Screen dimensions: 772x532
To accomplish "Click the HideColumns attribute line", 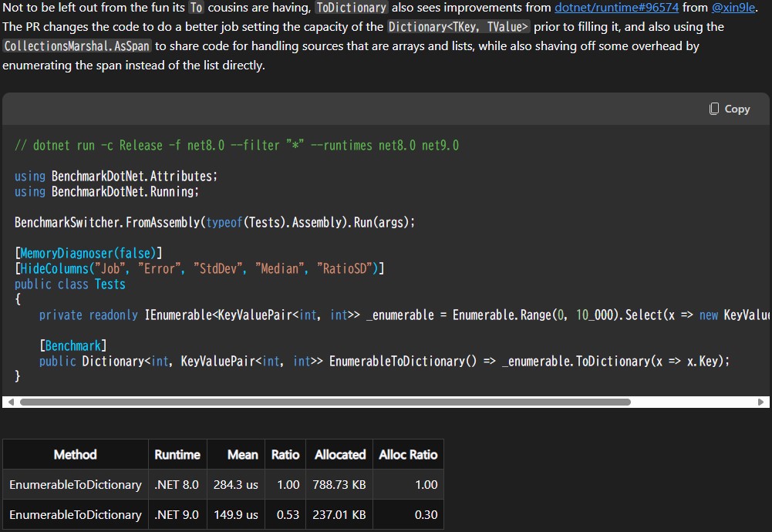I will tap(200, 269).
